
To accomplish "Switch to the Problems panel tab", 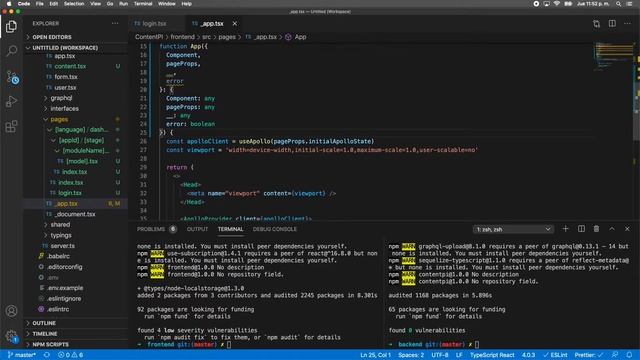I will point(151,229).
